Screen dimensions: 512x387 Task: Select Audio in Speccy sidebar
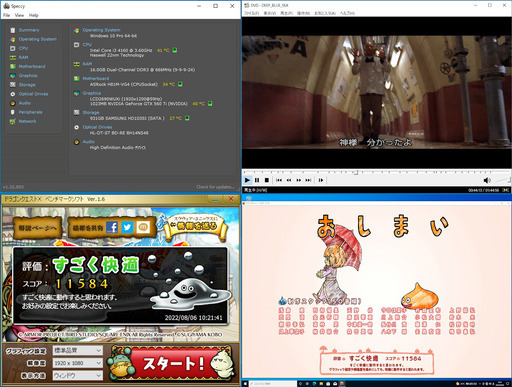pos(25,103)
